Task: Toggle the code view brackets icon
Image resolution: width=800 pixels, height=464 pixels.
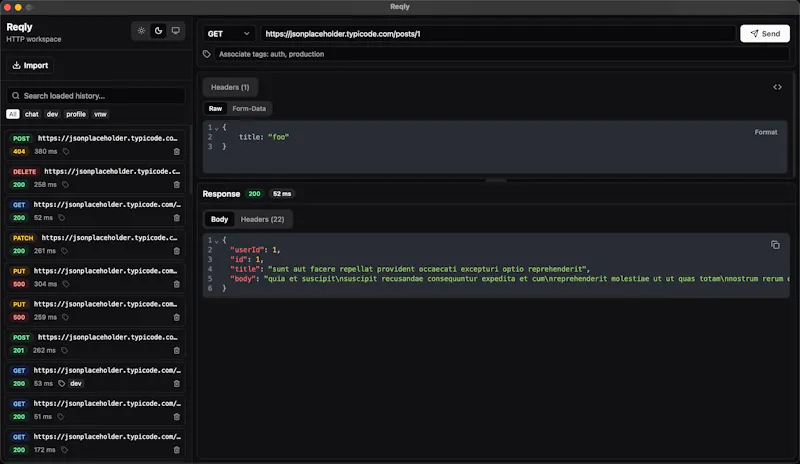Action: point(777,87)
